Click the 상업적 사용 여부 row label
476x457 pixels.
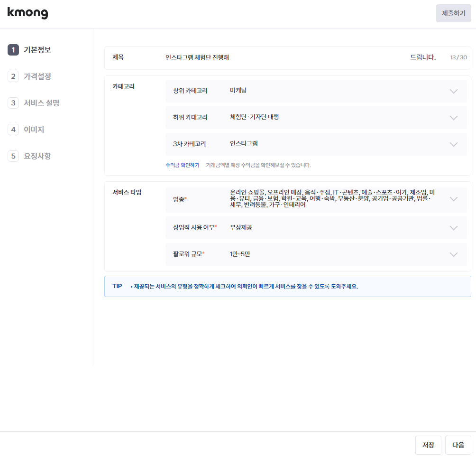pos(195,227)
